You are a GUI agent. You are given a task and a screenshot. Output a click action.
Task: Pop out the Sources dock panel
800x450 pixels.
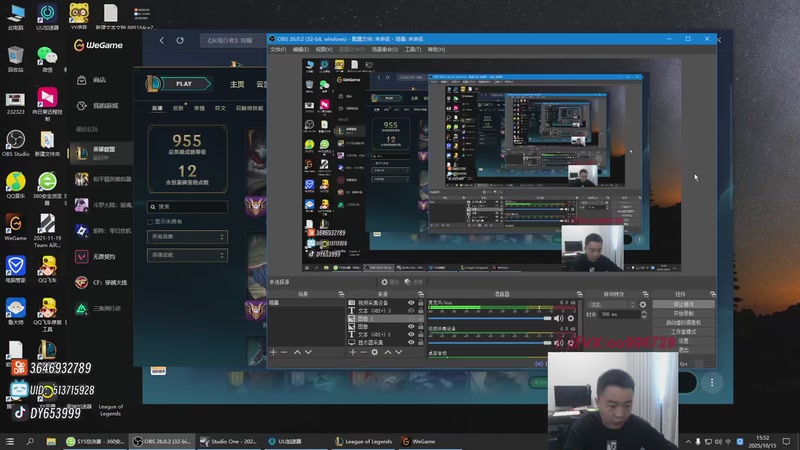click(x=421, y=294)
